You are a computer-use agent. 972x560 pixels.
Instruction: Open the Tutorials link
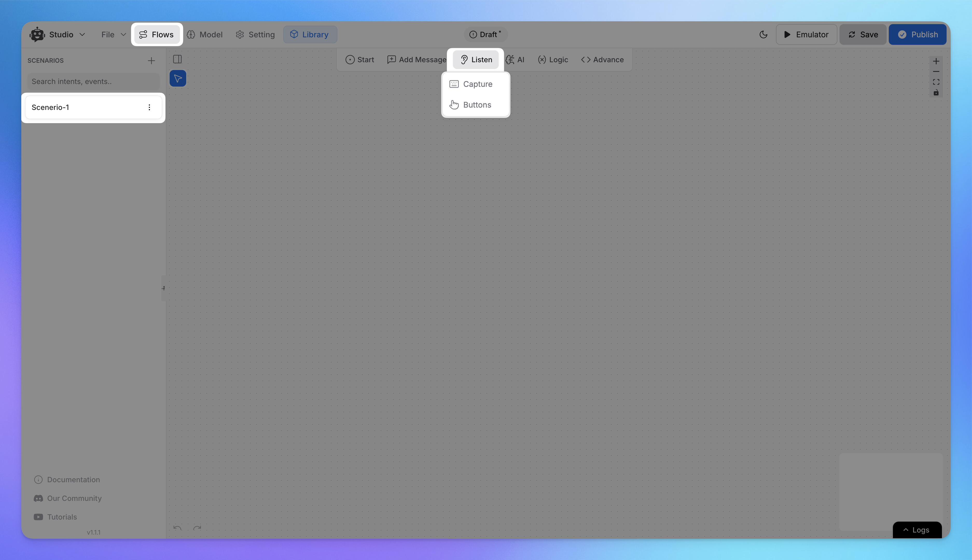55,517
